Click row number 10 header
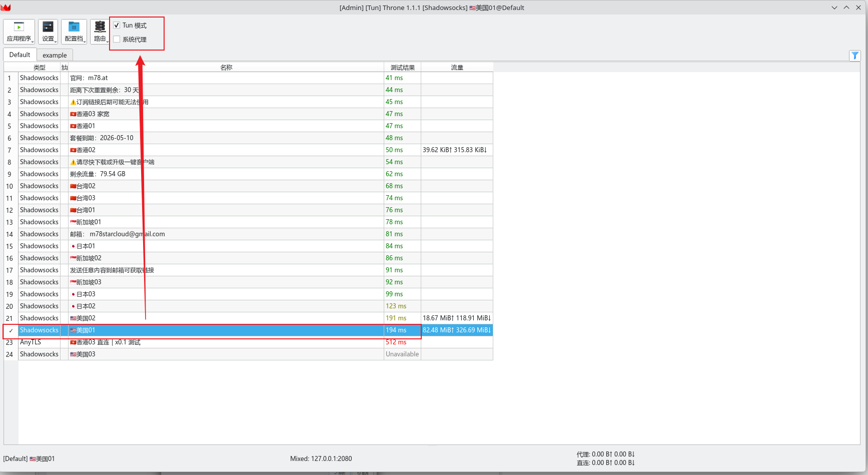 (x=10, y=186)
